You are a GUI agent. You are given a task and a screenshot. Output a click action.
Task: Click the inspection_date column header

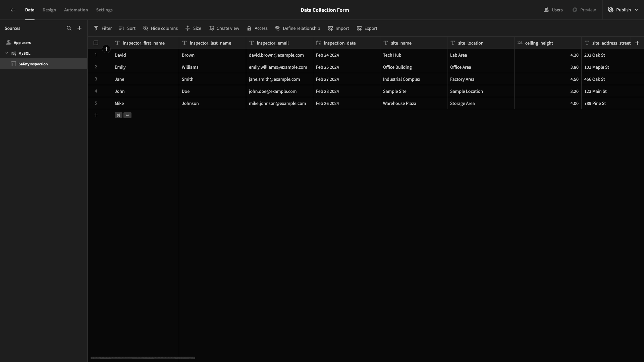(x=346, y=43)
